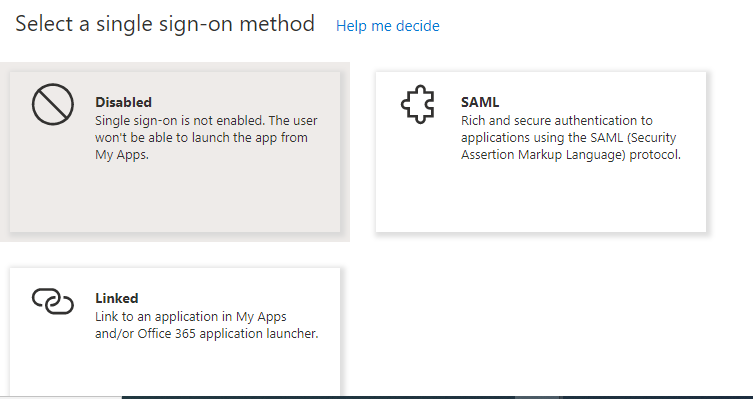This screenshot has height=399, width=753.
Task: Click the 'Link to an application' description
Action: 206,325
